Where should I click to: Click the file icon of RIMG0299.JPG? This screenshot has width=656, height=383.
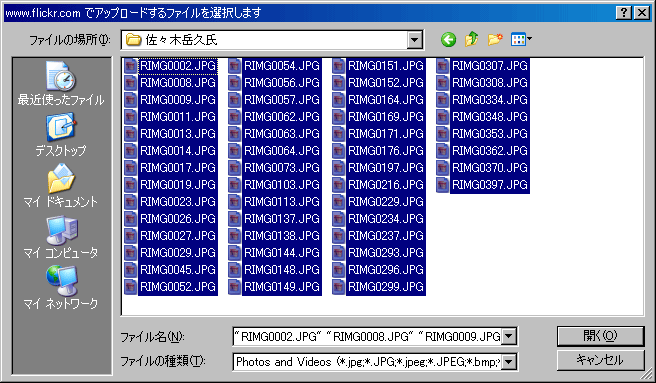click(x=338, y=287)
